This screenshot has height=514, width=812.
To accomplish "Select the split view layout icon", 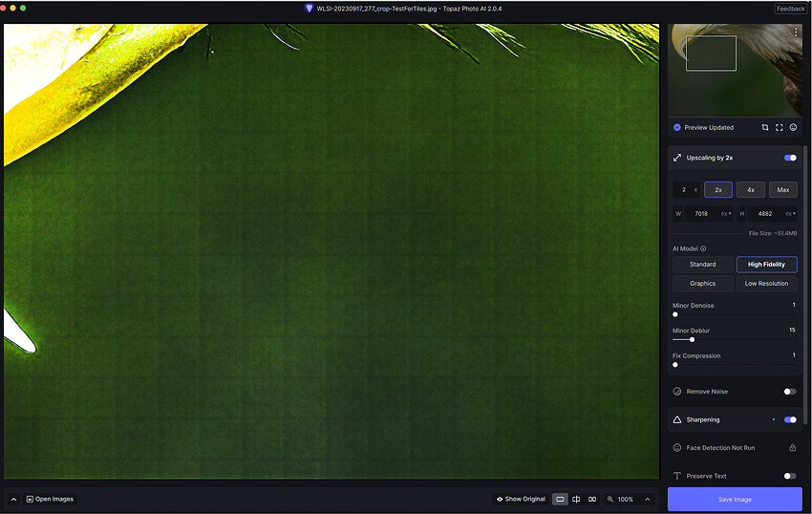I will click(576, 499).
